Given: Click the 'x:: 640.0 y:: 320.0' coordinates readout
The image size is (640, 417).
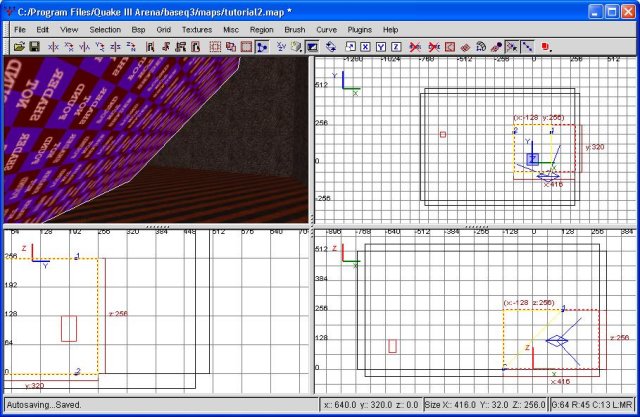Looking at the screenshot, I should (371, 405).
